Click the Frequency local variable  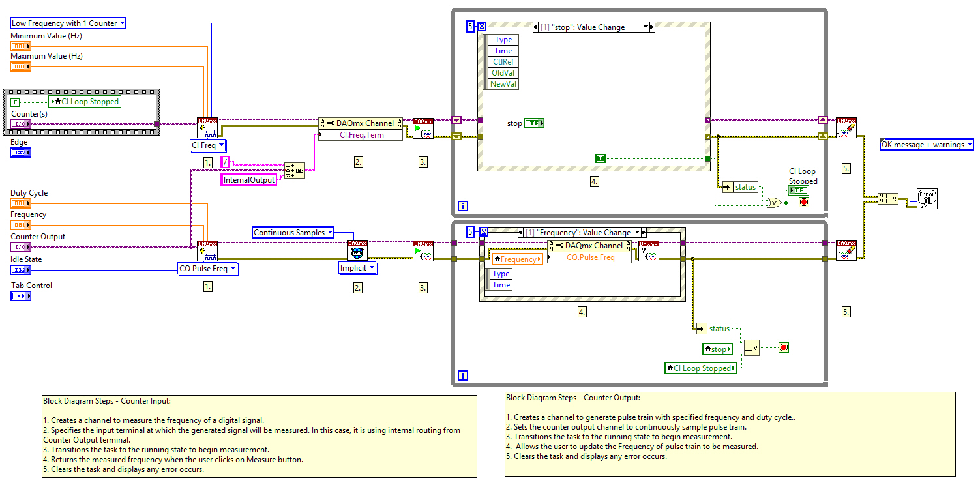point(517,259)
